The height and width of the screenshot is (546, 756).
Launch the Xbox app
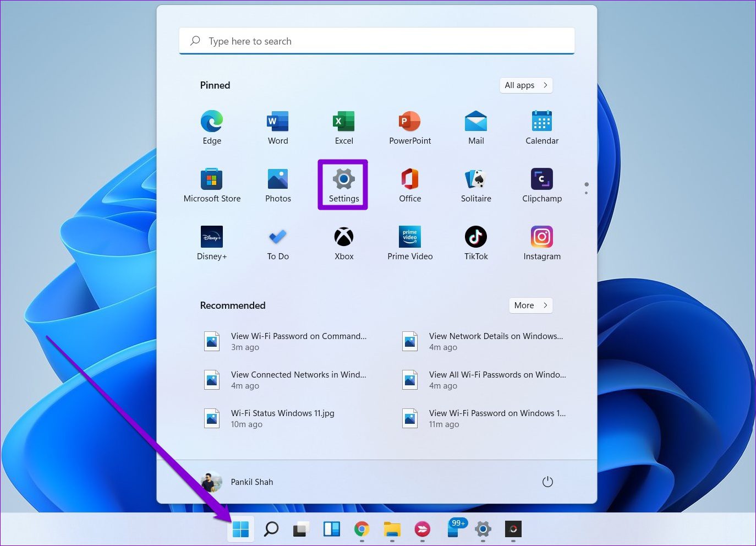point(344,242)
